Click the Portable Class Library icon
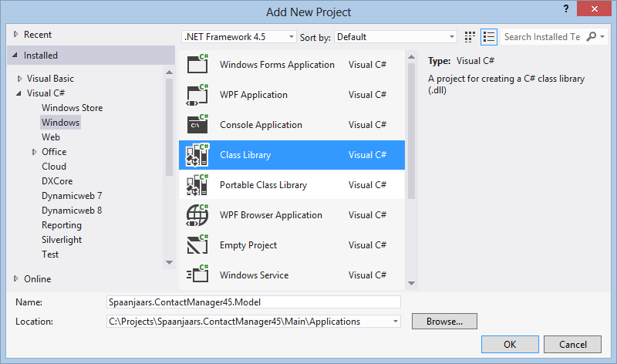 197,185
